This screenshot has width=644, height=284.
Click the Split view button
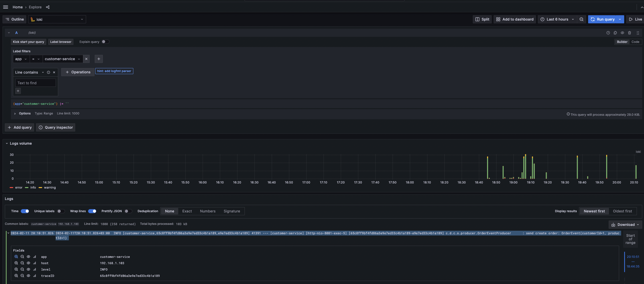(482, 19)
